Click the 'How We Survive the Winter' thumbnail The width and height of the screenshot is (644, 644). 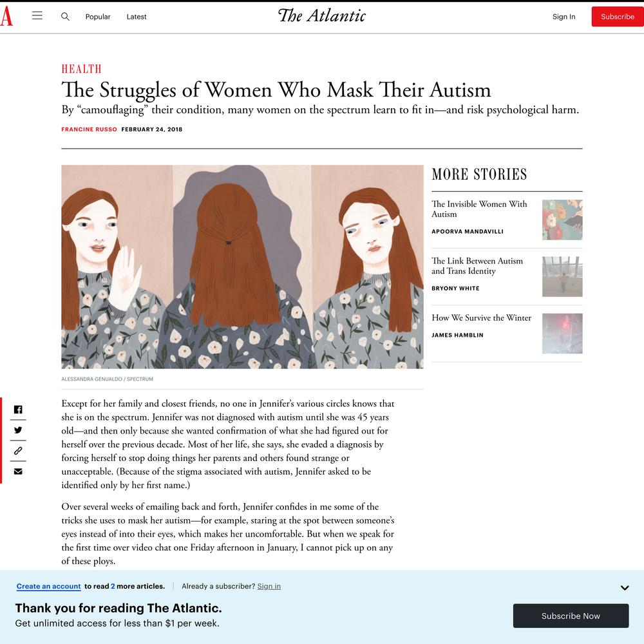[562, 334]
